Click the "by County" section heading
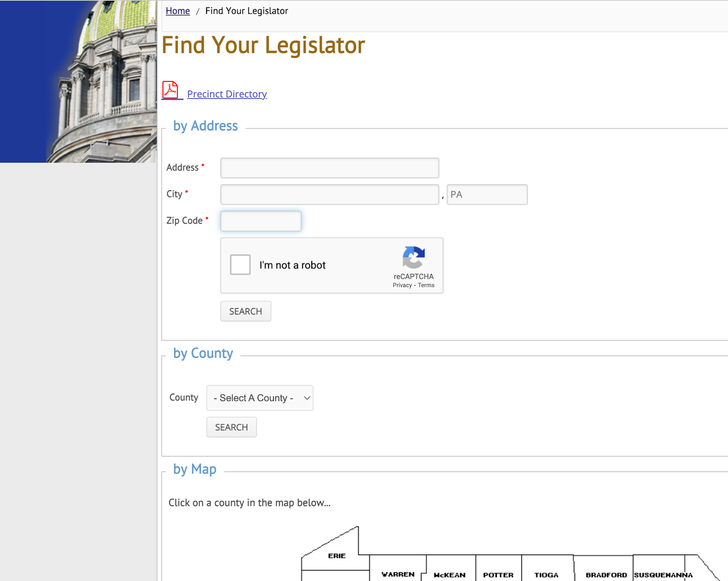Screen dimensions: 728x581 (x=203, y=354)
